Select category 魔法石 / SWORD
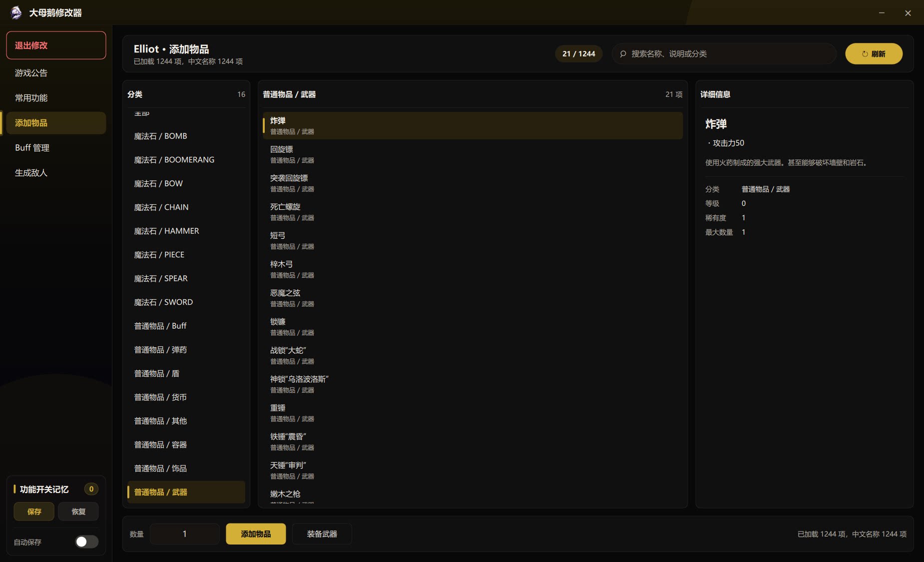Screen dimensions: 924x562 tap(186, 302)
